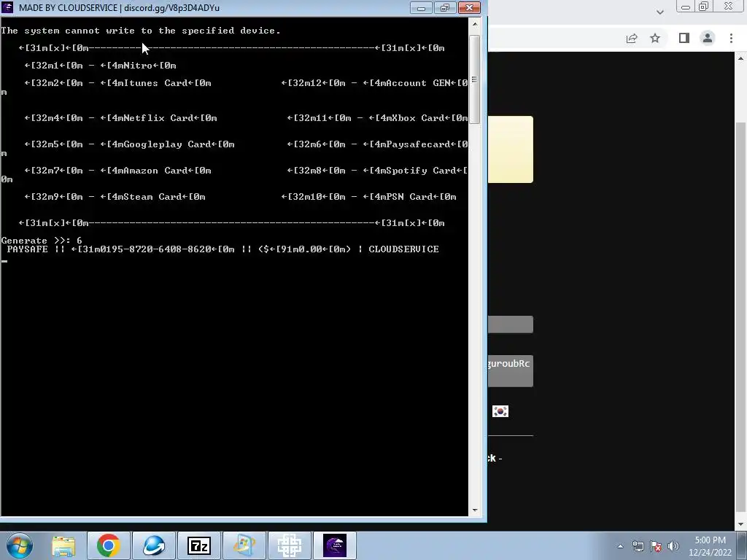Open the Chrome profile avatar button
Image resolution: width=747 pixels, height=560 pixels.
(x=708, y=38)
